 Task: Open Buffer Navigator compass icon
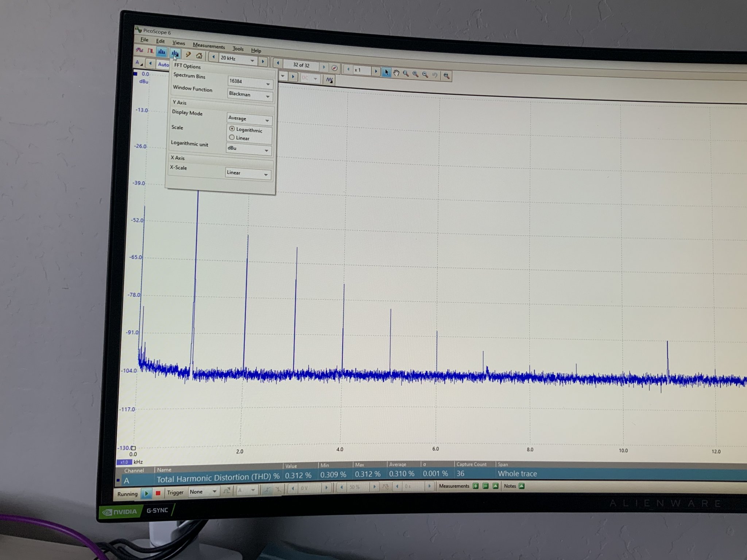point(334,68)
